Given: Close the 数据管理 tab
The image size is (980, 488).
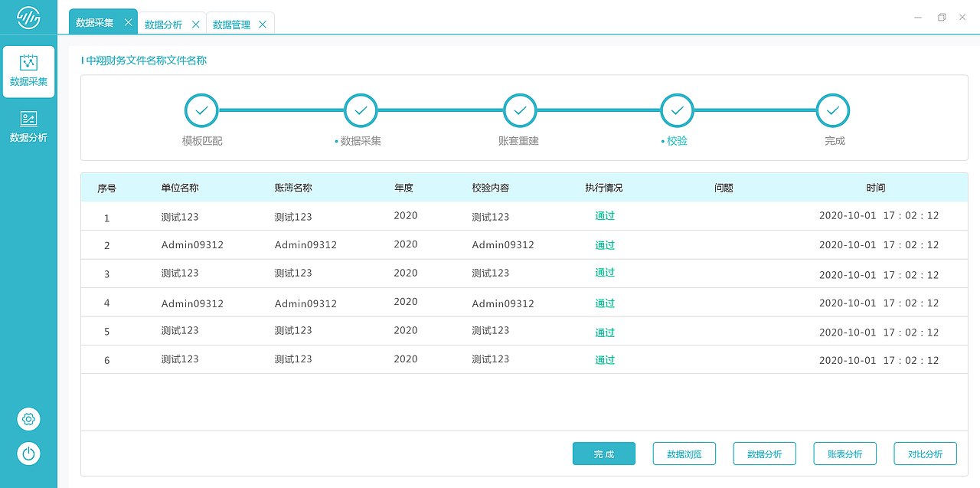Looking at the screenshot, I should 263,25.
